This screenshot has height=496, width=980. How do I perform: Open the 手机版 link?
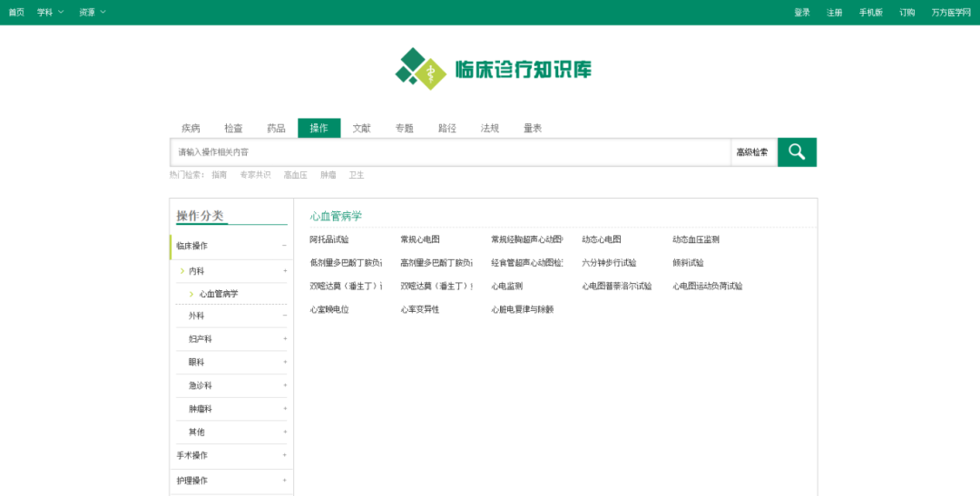870,12
